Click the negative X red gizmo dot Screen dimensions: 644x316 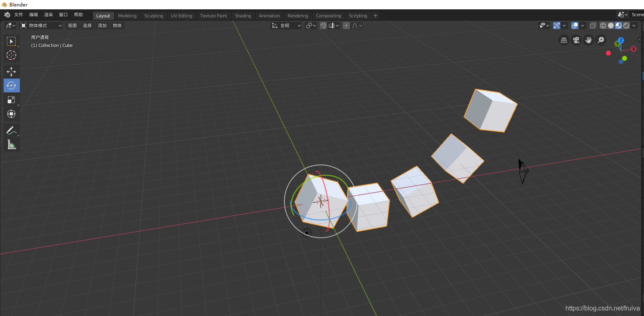(x=608, y=53)
